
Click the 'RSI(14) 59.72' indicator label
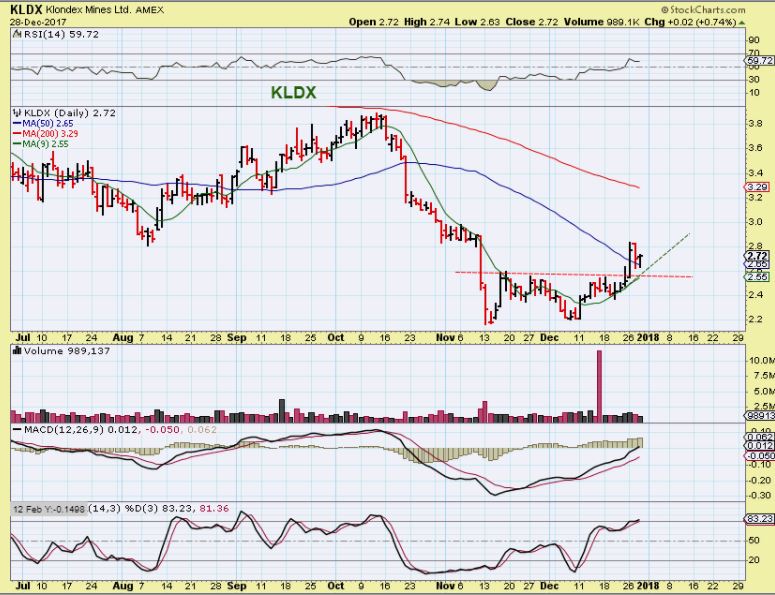click(61, 35)
